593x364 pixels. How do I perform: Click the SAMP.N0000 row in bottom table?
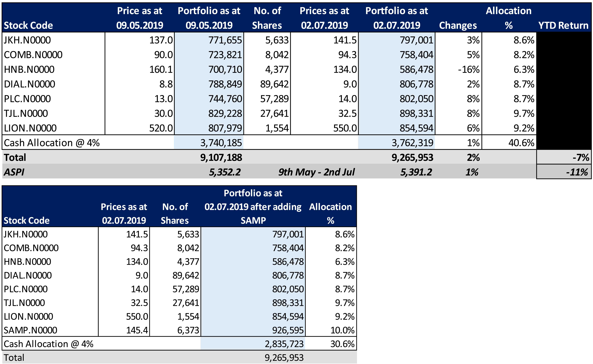point(30,330)
